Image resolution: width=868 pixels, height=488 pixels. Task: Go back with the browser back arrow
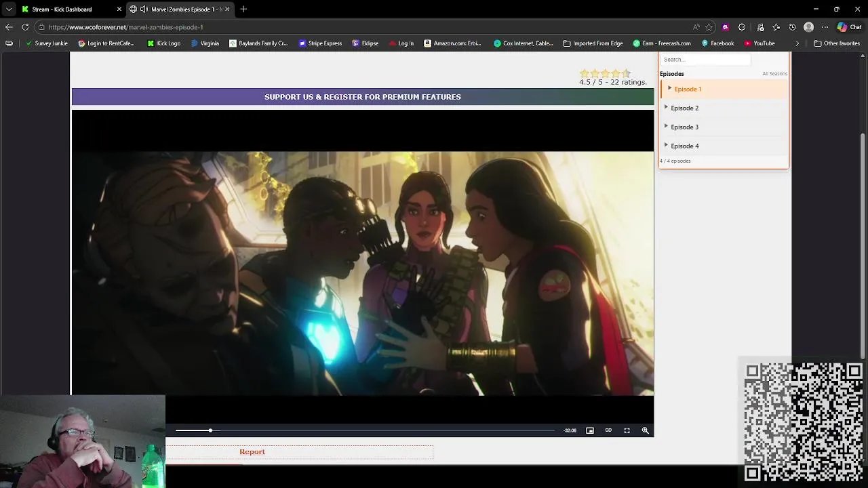[9, 27]
